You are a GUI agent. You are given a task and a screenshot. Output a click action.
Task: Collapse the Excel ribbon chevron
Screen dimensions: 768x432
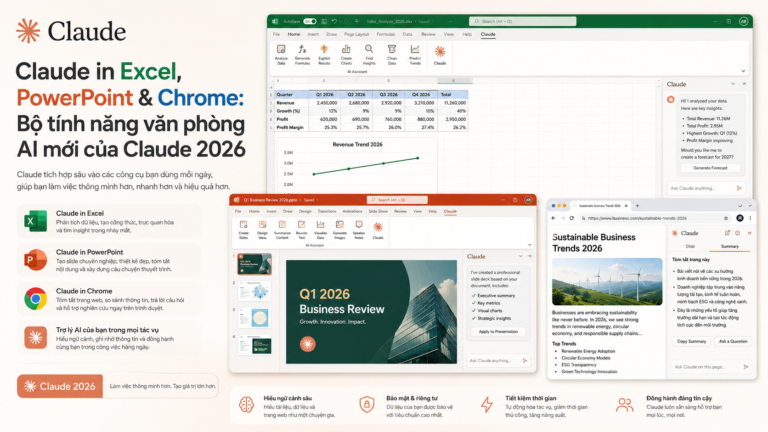point(743,72)
